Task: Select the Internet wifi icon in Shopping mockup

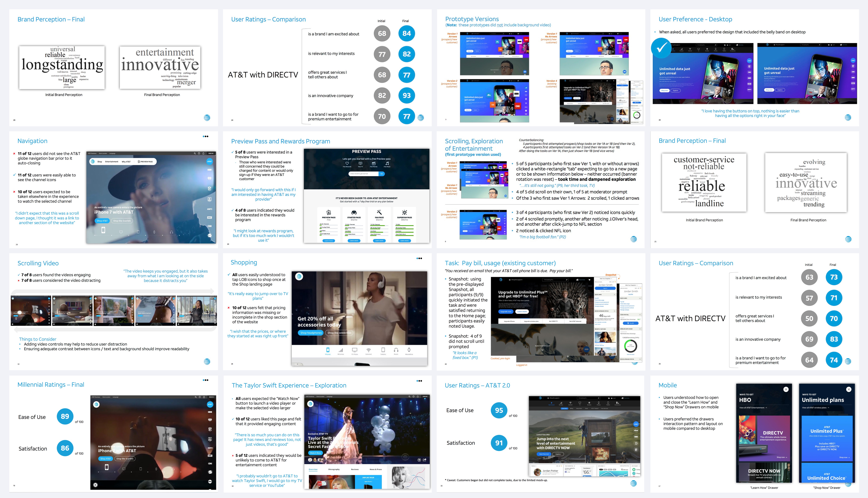Action: point(369,350)
